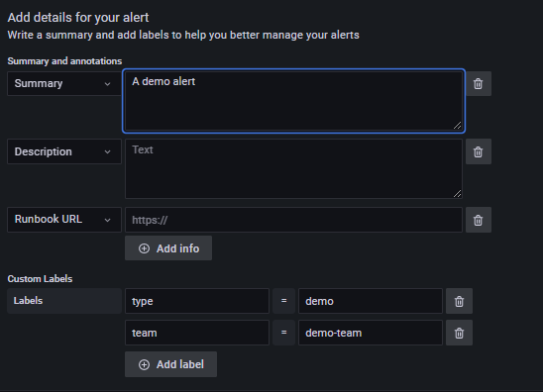Click the 'demo-team' label value field

click(371, 333)
